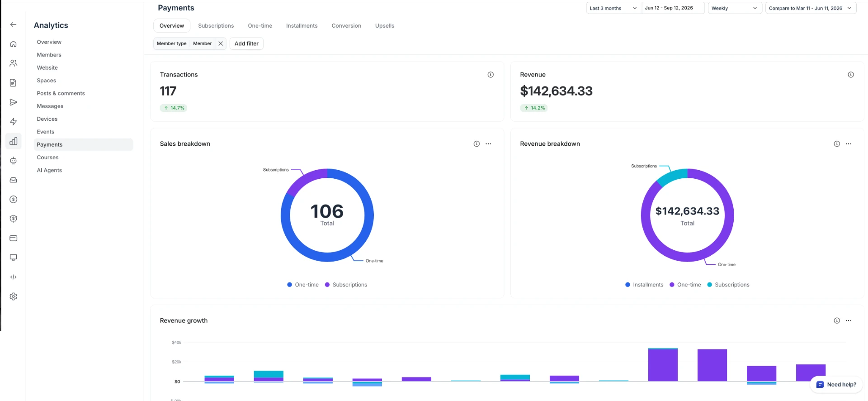
Task: Open Sales breakdown more options menu
Action: coord(488,144)
